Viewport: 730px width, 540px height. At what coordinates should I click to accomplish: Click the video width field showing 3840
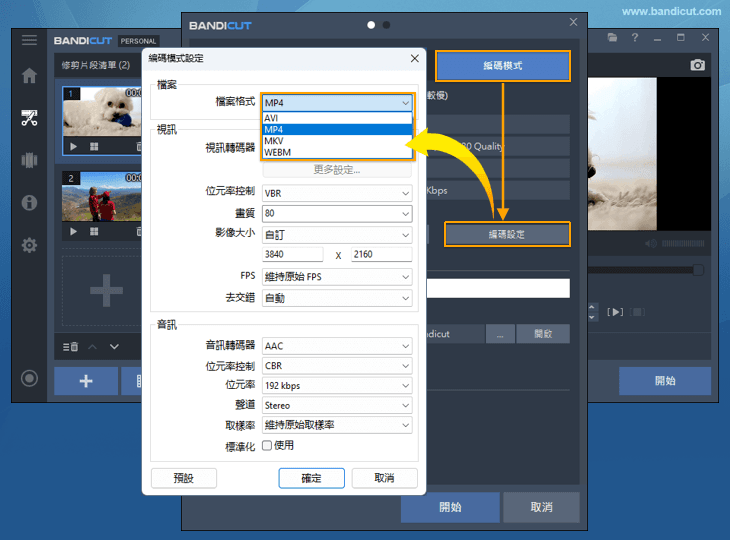[x=293, y=255]
